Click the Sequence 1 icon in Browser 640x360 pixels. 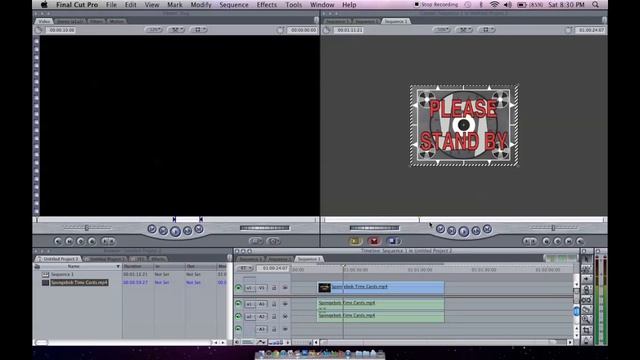coord(45,275)
